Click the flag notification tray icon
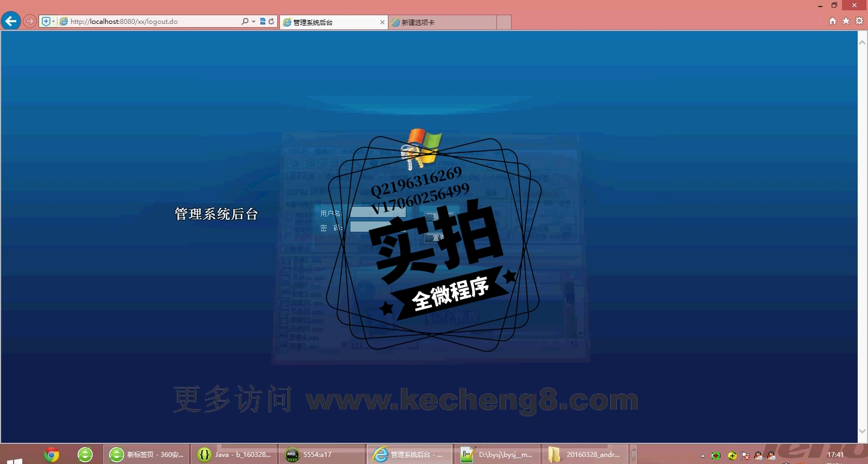 coord(745,455)
